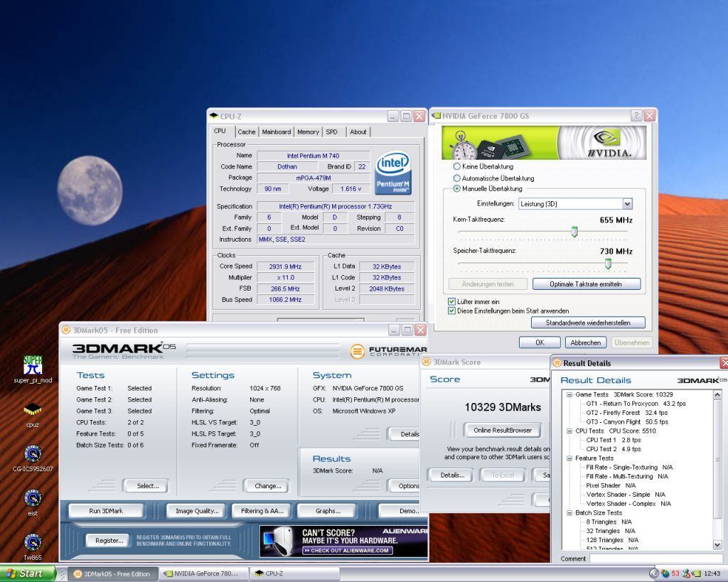Click the Comment input field
Viewport: 728px width, 582px height.
[x=656, y=559]
